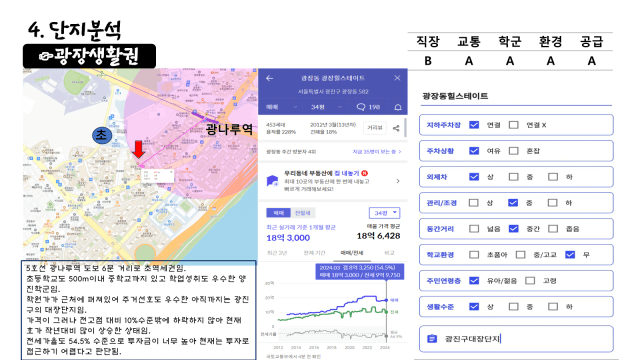Select the 매매 price toggle above chart
This screenshot has height=360, width=640.
point(278,213)
